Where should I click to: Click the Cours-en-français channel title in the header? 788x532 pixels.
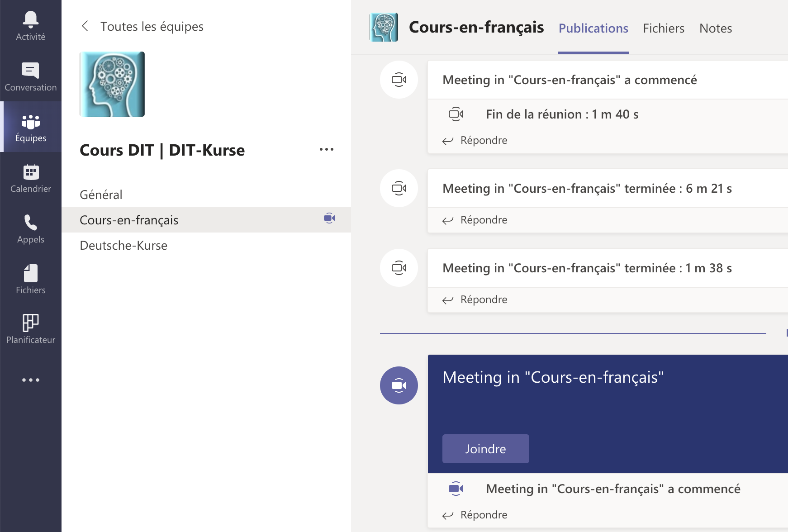[476, 27]
